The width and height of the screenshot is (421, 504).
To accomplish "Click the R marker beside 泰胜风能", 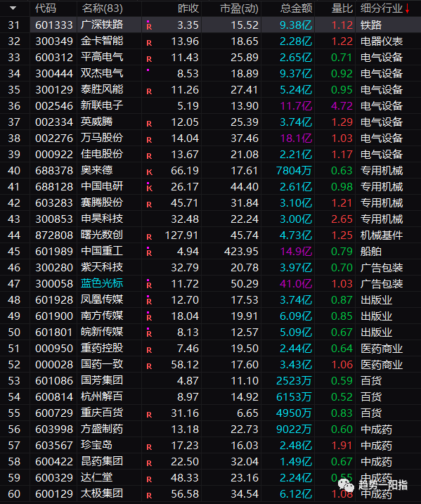I will (x=149, y=91).
